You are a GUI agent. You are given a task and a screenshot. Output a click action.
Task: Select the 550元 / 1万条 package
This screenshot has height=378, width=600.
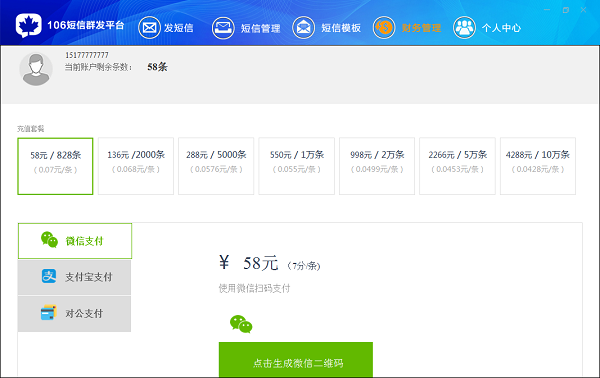coord(297,166)
